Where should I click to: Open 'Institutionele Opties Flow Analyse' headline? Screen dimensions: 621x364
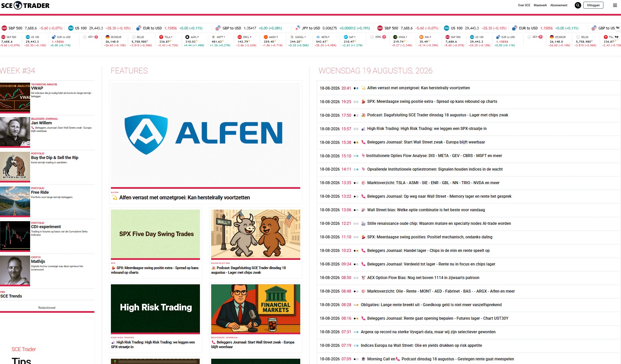[x=434, y=156]
